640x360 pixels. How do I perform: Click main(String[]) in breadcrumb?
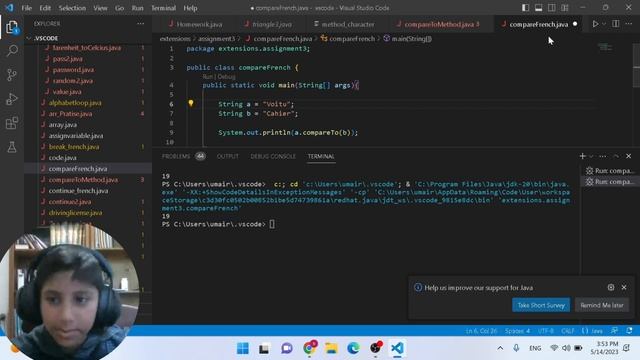(x=411, y=39)
